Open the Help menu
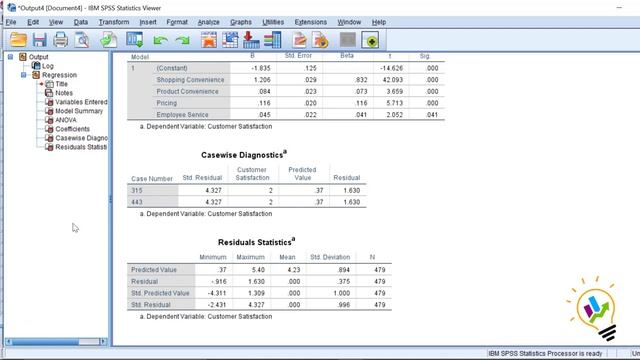 pyautogui.click(x=379, y=22)
